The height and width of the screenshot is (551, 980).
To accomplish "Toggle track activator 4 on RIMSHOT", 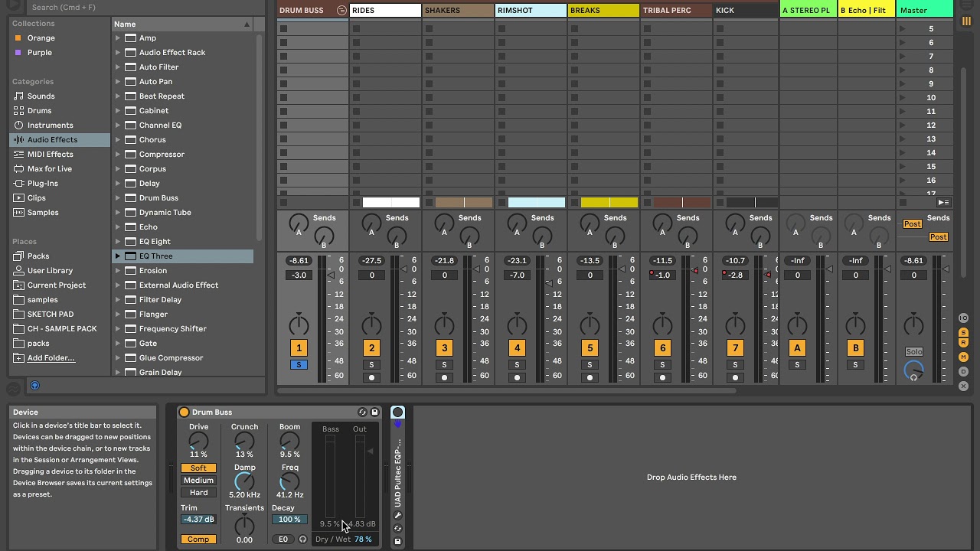I will (517, 348).
